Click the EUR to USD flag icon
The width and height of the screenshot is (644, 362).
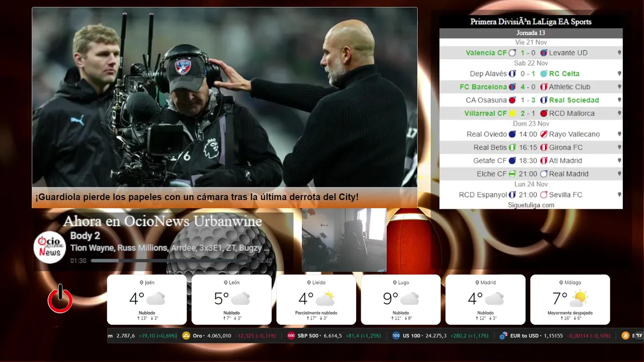pyautogui.click(x=503, y=336)
